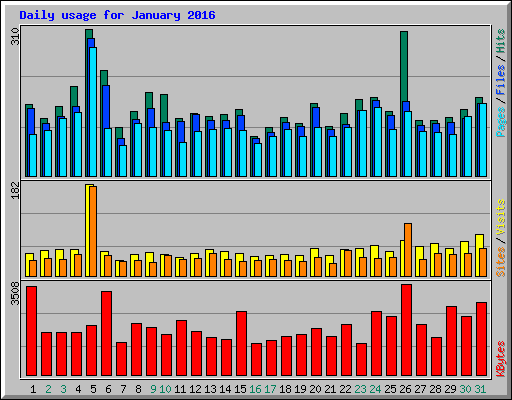512x400 pixels.
Task: Click the orange Sites bar for day 26
Action: coord(408,250)
